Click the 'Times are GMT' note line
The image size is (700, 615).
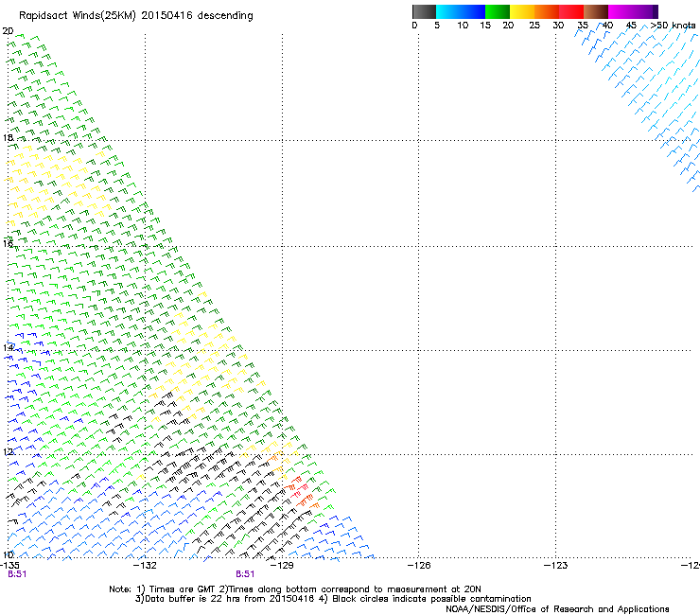tap(294, 589)
